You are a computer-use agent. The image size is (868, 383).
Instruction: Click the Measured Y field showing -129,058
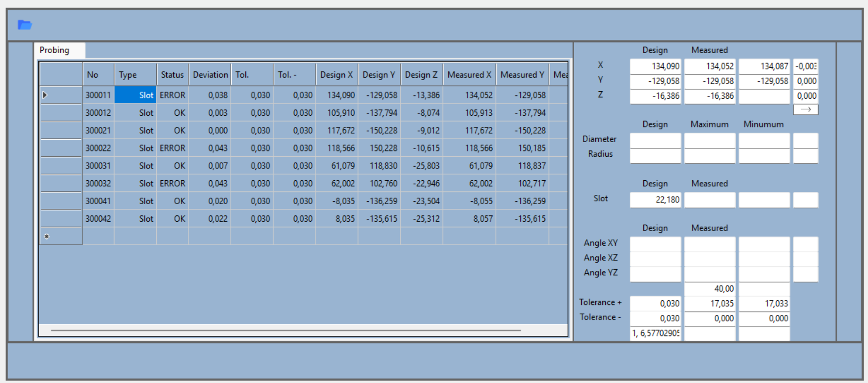(709, 81)
